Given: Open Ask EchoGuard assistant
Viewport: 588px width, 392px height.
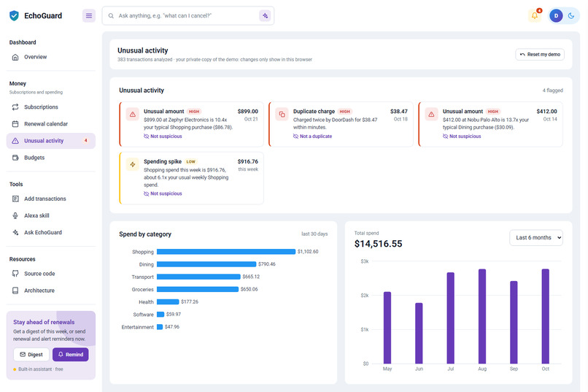Looking at the screenshot, I should click(51, 233).
